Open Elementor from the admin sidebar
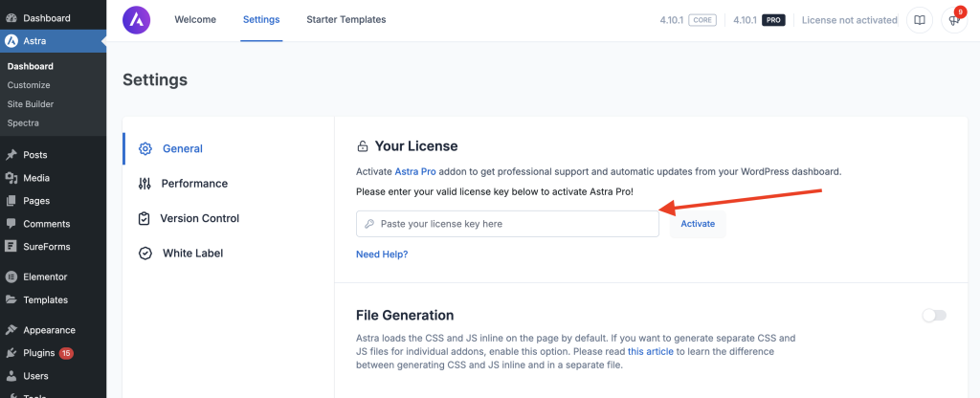 45,276
